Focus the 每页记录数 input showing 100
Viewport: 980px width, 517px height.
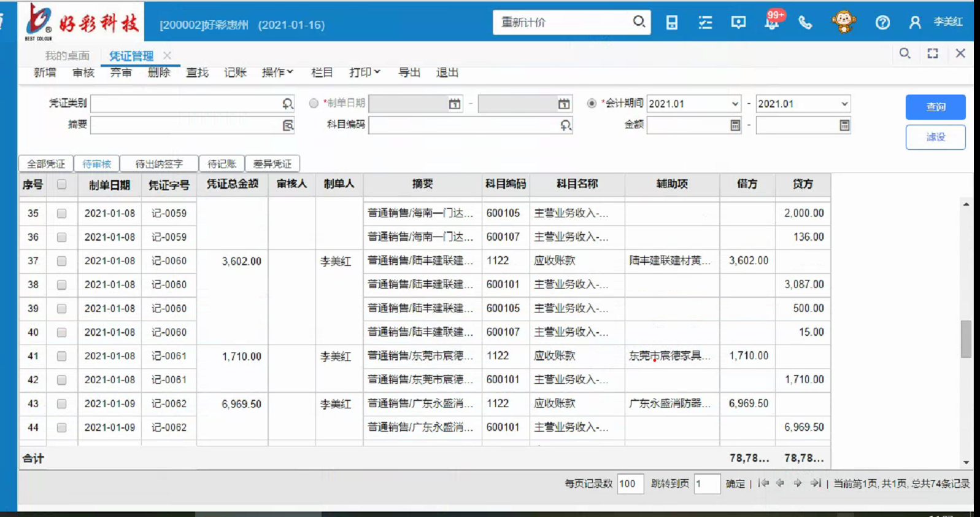pos(630,484)
